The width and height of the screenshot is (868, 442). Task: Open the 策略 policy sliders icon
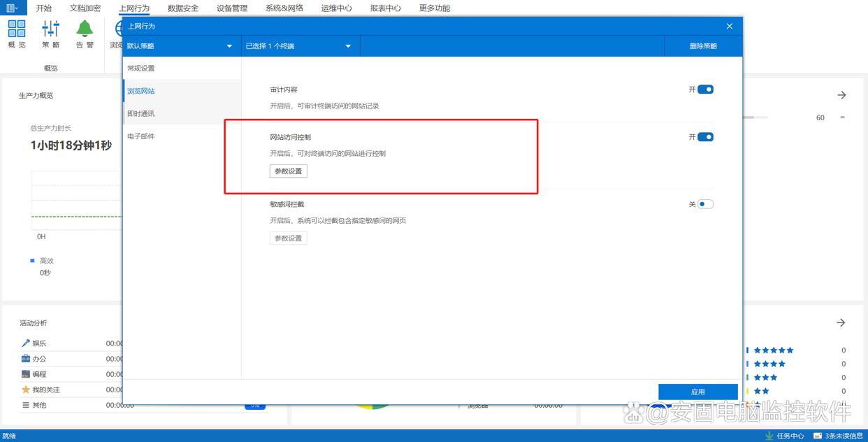point(51,29)
